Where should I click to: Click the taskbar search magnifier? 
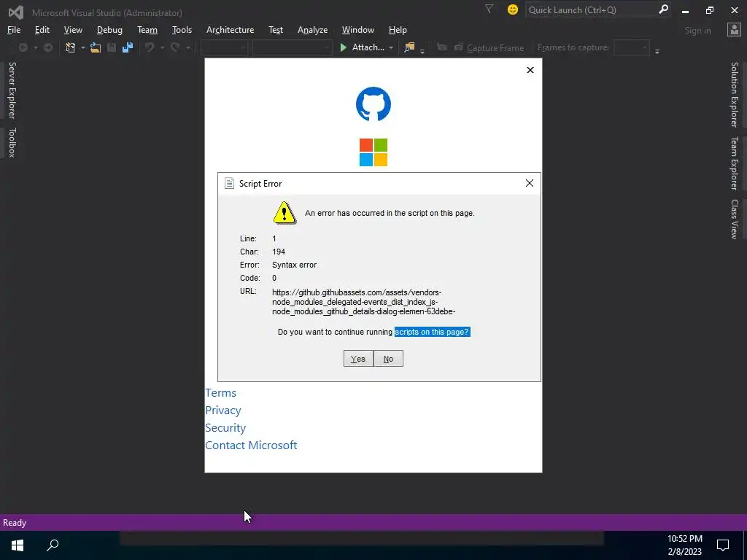[x=53, y=545]
